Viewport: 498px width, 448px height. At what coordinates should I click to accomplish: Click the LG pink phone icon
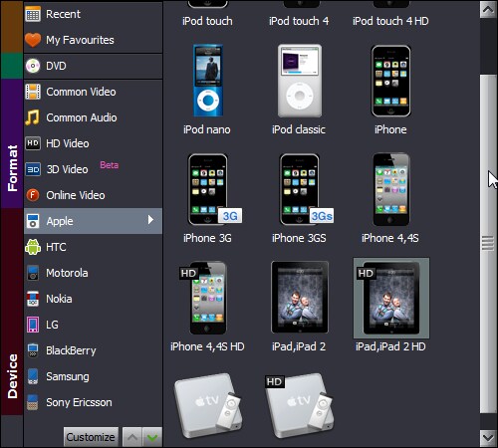click(33, 325)
